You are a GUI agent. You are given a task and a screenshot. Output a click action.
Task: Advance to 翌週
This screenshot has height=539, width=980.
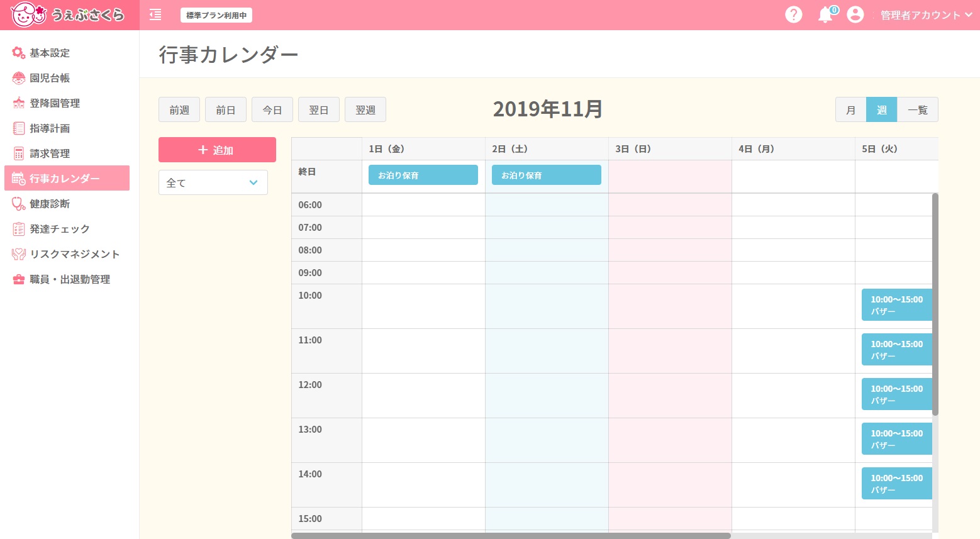pyautogui.click(x=365, y=109)
